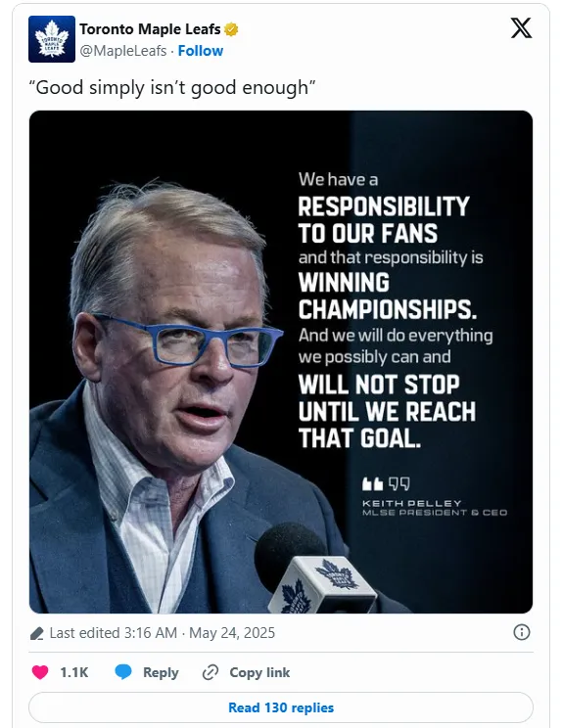
Task: Click the Keith Pelley name caption in image
Action: 412,503
